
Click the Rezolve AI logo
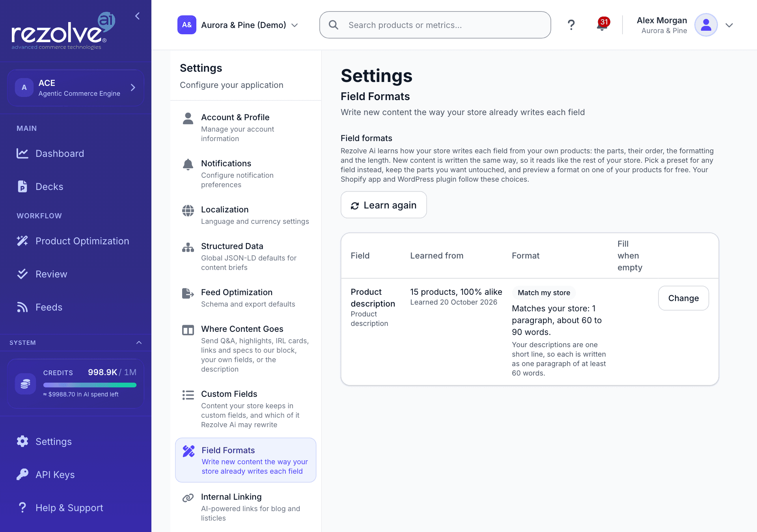coord(63,31)
